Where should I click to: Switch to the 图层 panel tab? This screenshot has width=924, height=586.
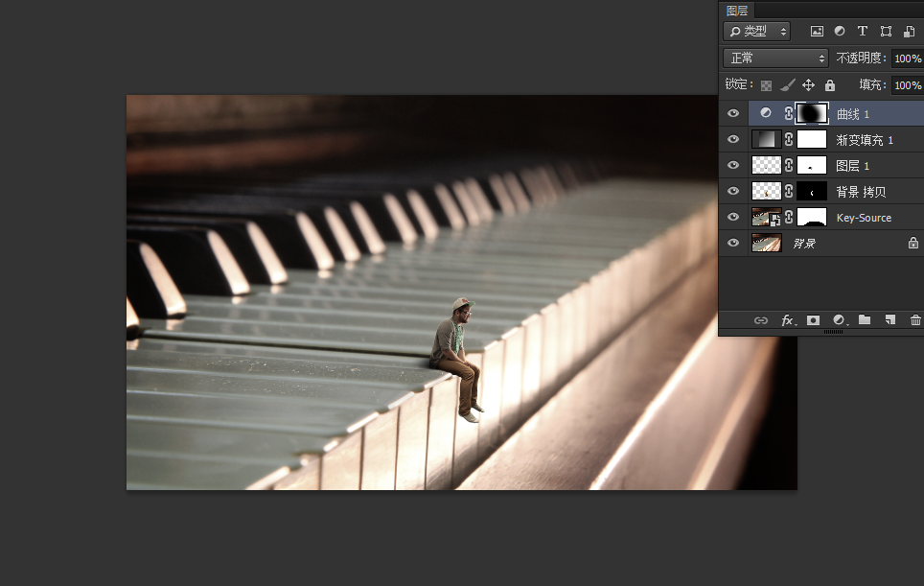pyautogui.click(x=736, y=11)
